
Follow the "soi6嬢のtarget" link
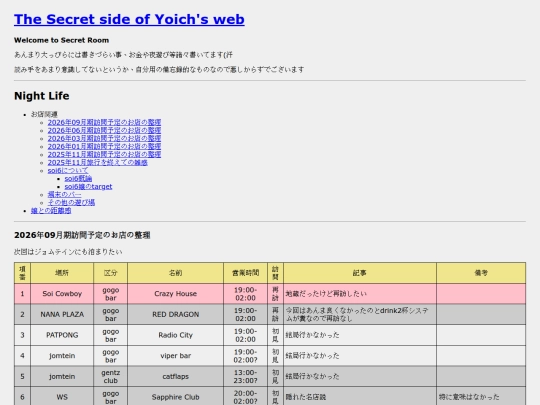pyautogui.click(x=88, y=186)
